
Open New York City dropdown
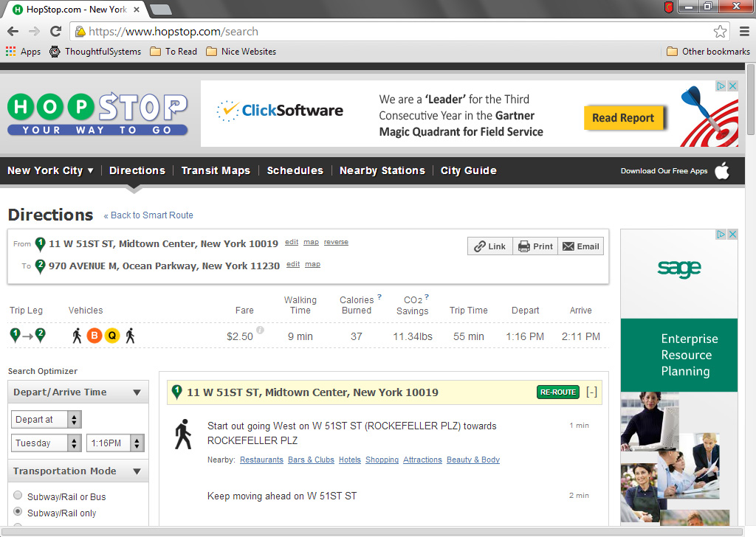[x=50, y=170]
